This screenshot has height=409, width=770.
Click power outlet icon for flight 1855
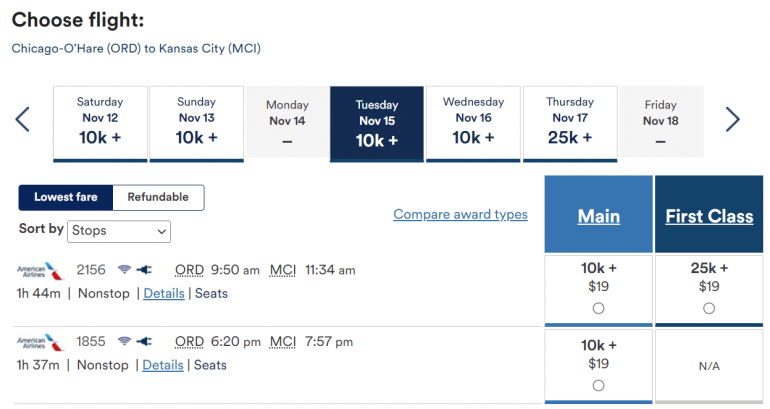(143, 342)
